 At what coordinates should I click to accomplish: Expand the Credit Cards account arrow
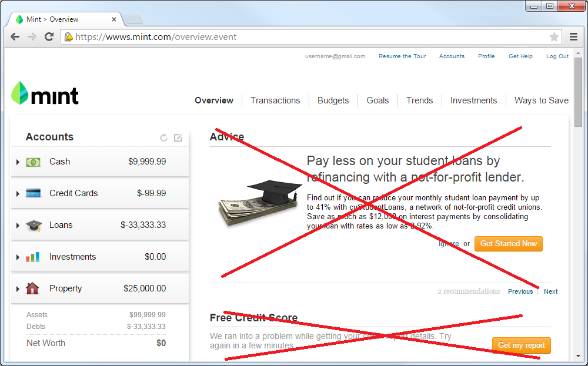[18, 194]
